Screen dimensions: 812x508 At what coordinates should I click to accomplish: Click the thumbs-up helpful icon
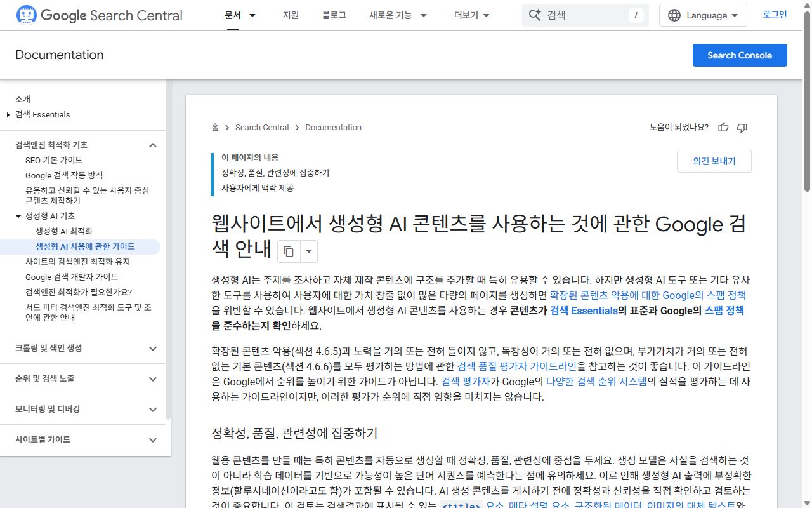723,128
